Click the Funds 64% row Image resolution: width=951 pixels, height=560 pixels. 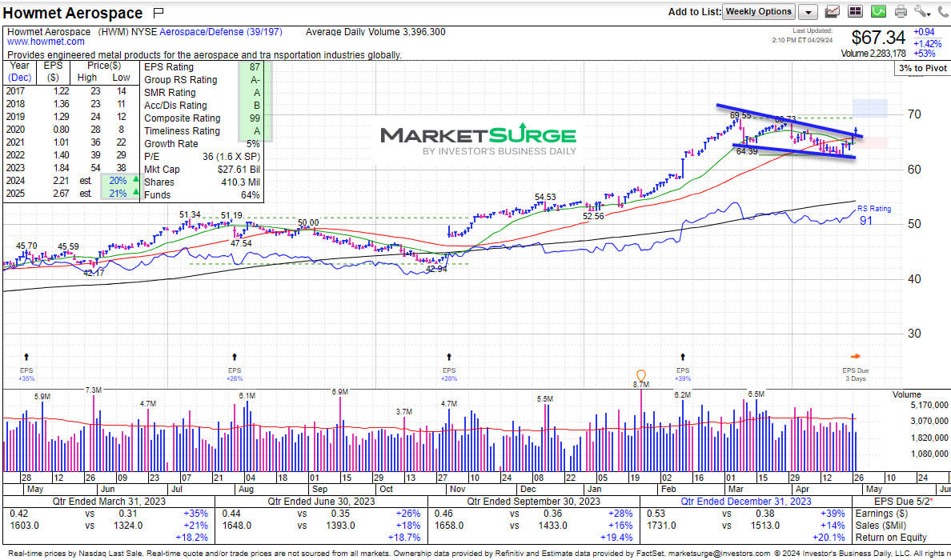[x=202, y=194]
